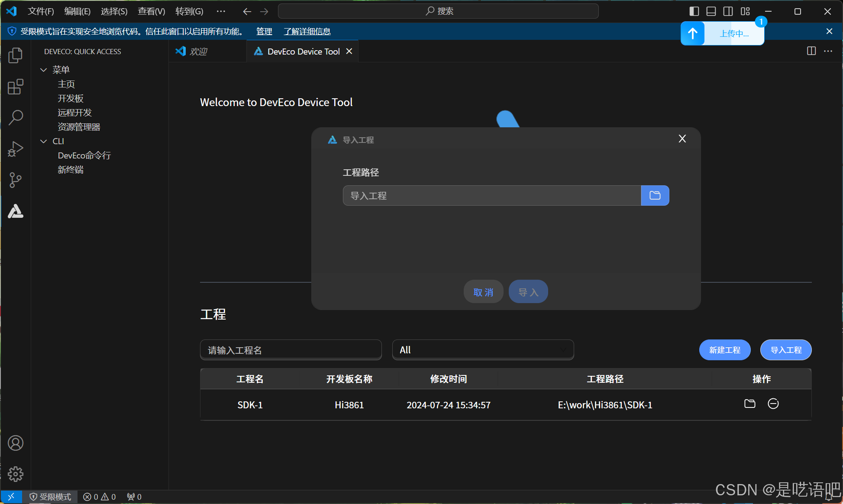Toggle primary side bar layout icon
843x504 pixels.
[694, 11]
